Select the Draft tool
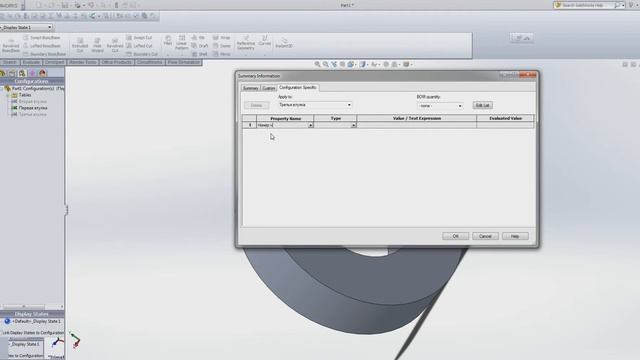The height and width of the screenshot is (360, 640). coord(200,46)
